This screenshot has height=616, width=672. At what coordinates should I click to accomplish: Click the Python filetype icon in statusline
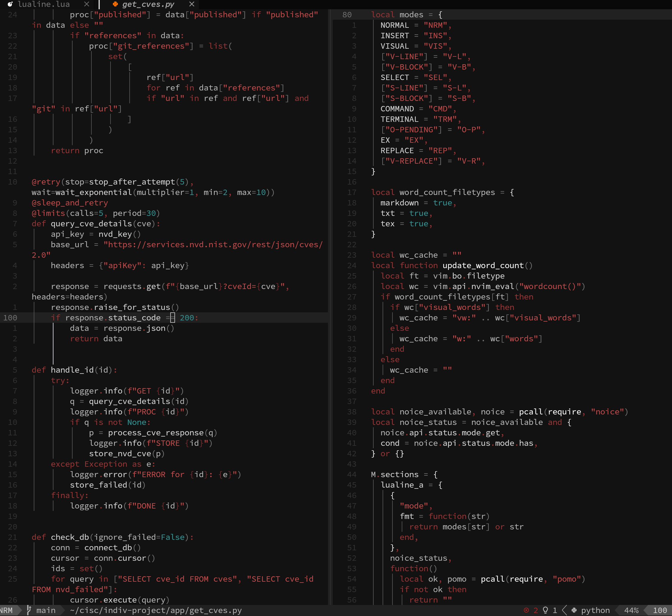pyautogui.click(x=574, y=610)
